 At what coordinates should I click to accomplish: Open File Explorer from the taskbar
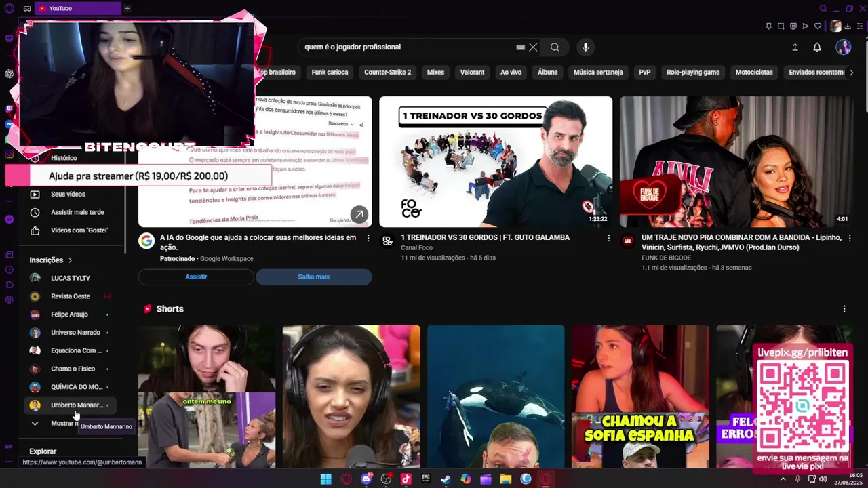click(x=506, y=479)
